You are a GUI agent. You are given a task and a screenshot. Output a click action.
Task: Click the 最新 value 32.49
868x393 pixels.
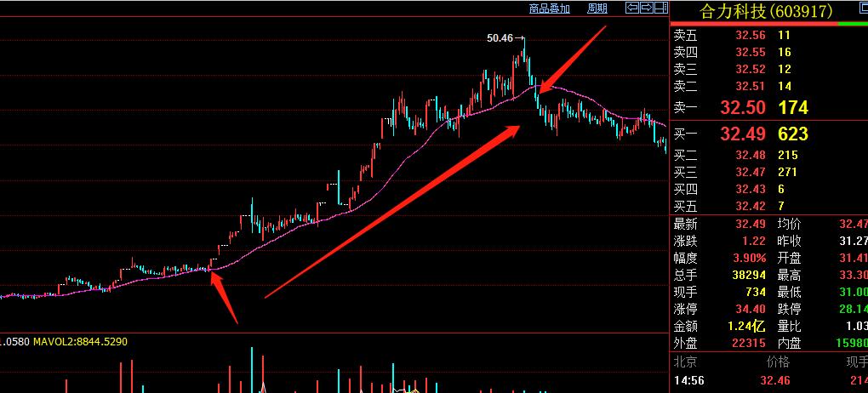(x=750, y=225)
